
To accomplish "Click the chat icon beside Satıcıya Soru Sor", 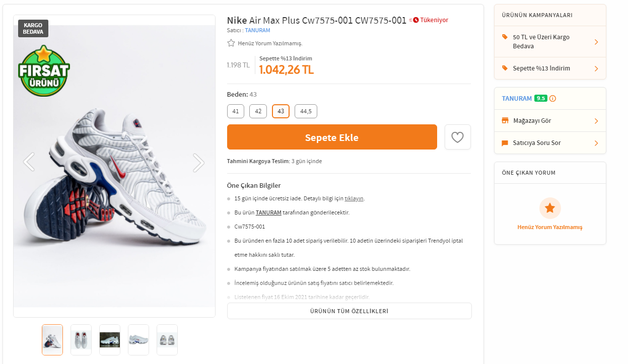I will 505,143.
